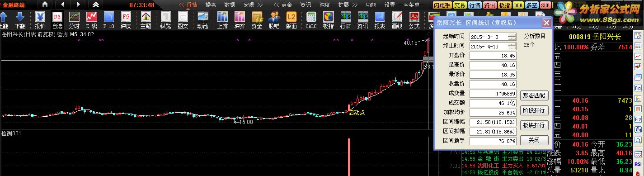Click the 启动点 marker on chart
The image size is (644, 176).
pyautogui.click(x=357, y=113)
